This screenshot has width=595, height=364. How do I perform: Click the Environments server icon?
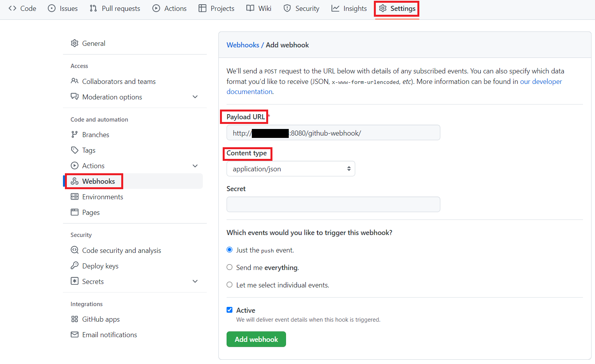pyautogui.click(x=75, y=197)
